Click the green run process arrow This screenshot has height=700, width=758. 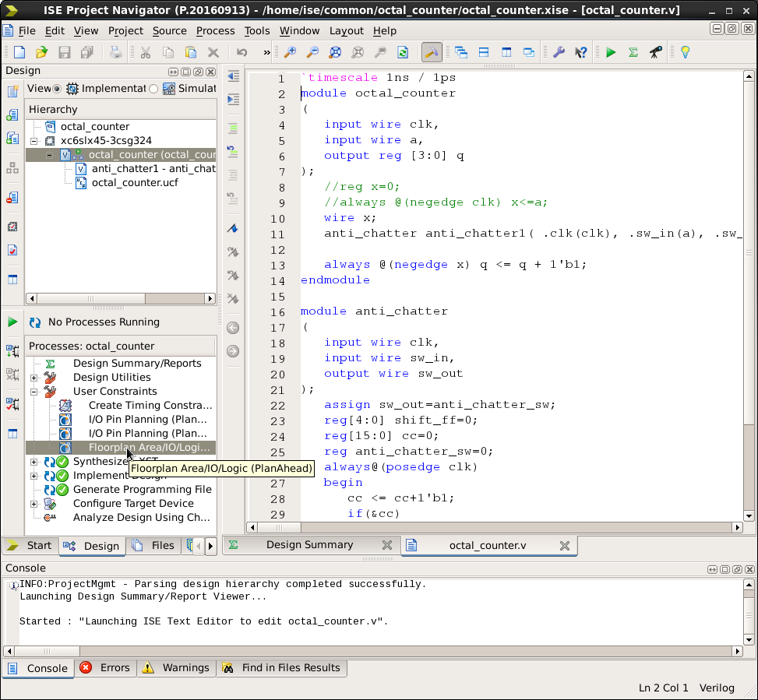pyautogui.click(x=12, y=322)
